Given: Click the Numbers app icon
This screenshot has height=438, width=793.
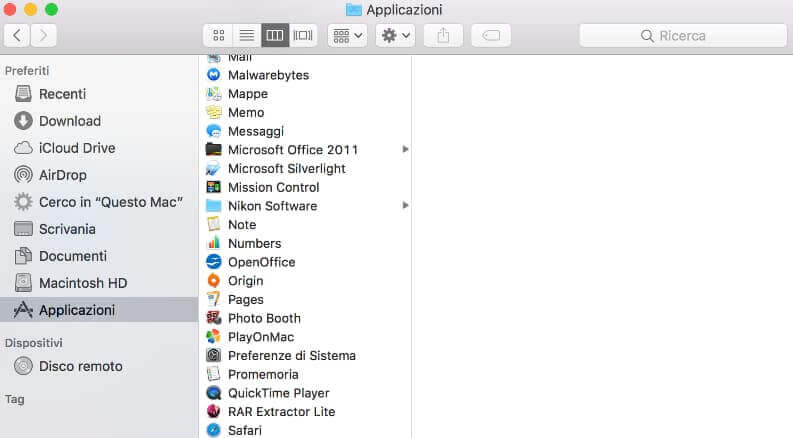Looking at the screenshot, I should click(x=214, y=243).
